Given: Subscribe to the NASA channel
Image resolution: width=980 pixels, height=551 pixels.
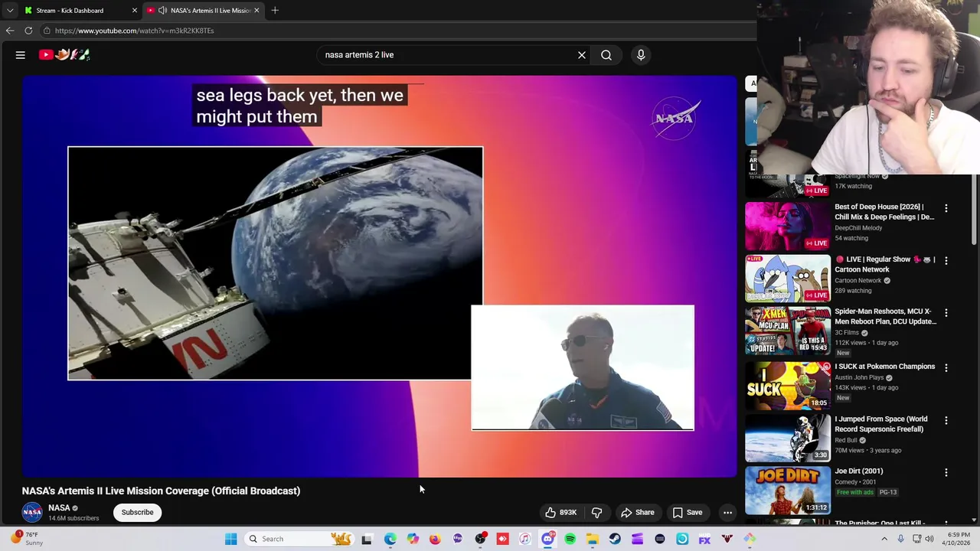Looking at the screenshot, I should pos(138,513).
